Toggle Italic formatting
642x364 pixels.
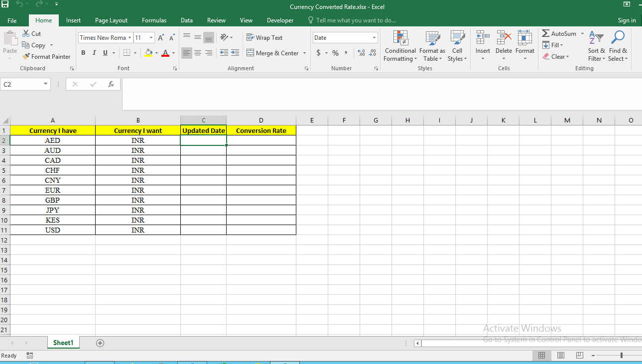(x=94, y=53)
